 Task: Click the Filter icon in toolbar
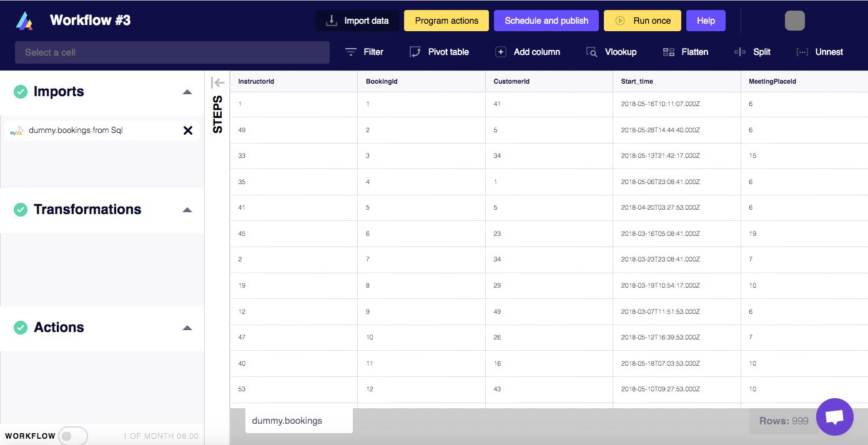(x=351, y=52)
